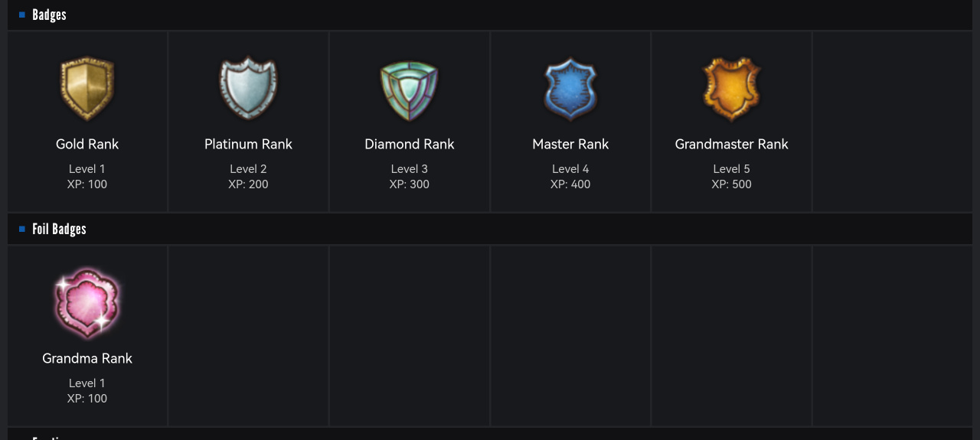
Task: Open the Platinum Rank title text
Action: pyautogui.click(x=248, y=144)
